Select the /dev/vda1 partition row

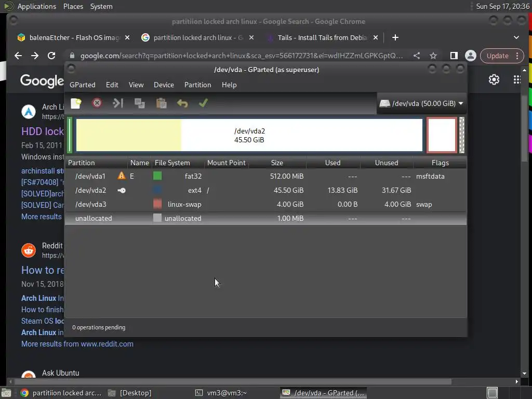[x=265, y=176]
